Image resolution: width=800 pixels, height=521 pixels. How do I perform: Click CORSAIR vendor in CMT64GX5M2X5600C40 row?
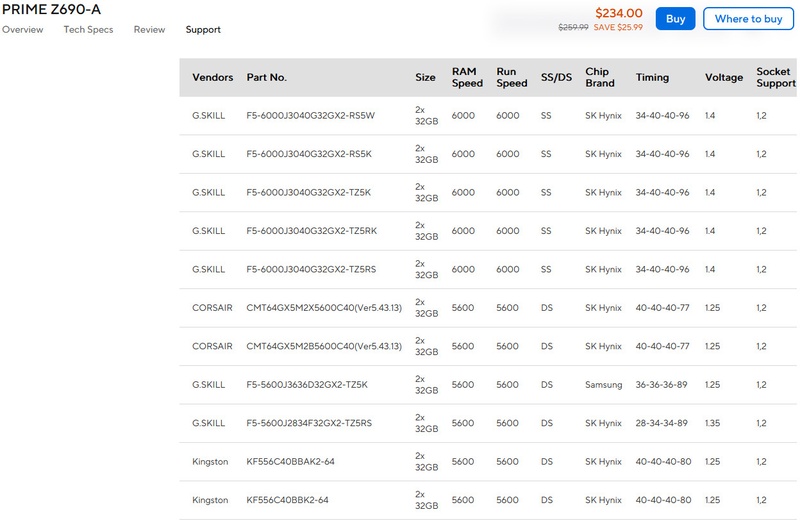point(212,308)
